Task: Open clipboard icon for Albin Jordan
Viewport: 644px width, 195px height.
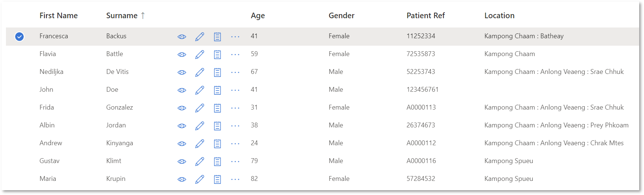Action: (217, 126)
